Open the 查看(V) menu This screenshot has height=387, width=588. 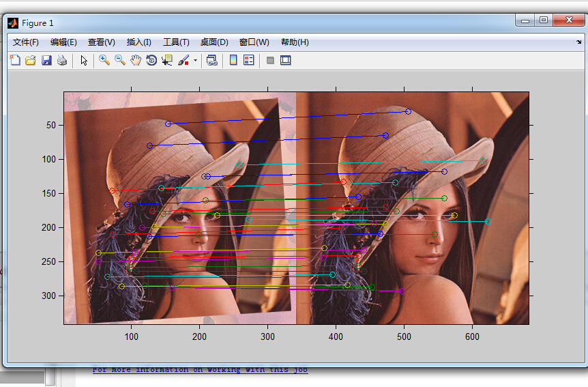click(101, 42)
